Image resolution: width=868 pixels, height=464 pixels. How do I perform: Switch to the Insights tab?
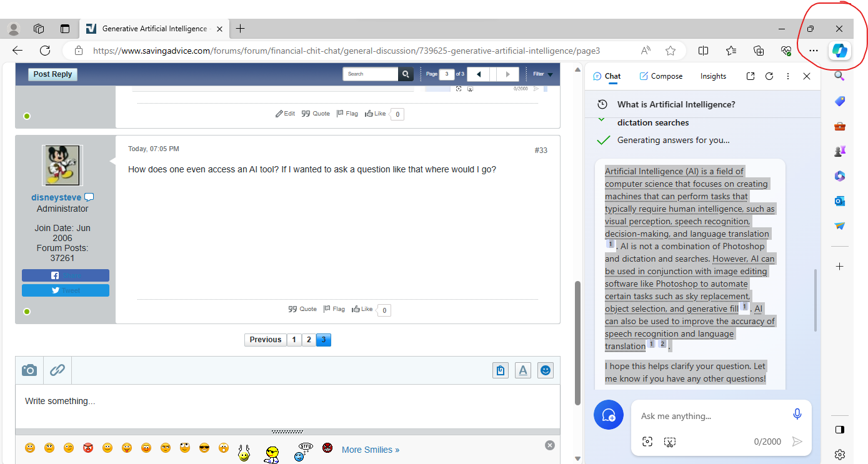713,76
